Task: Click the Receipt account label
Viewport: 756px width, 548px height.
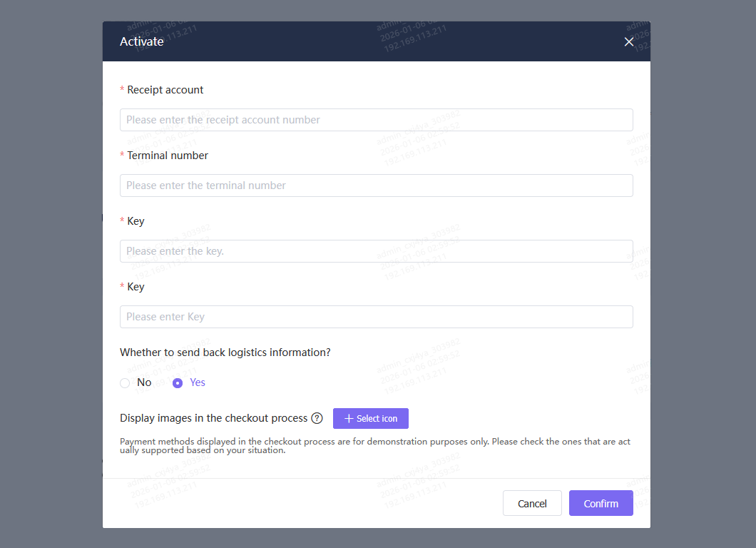Action: point(165,90)
